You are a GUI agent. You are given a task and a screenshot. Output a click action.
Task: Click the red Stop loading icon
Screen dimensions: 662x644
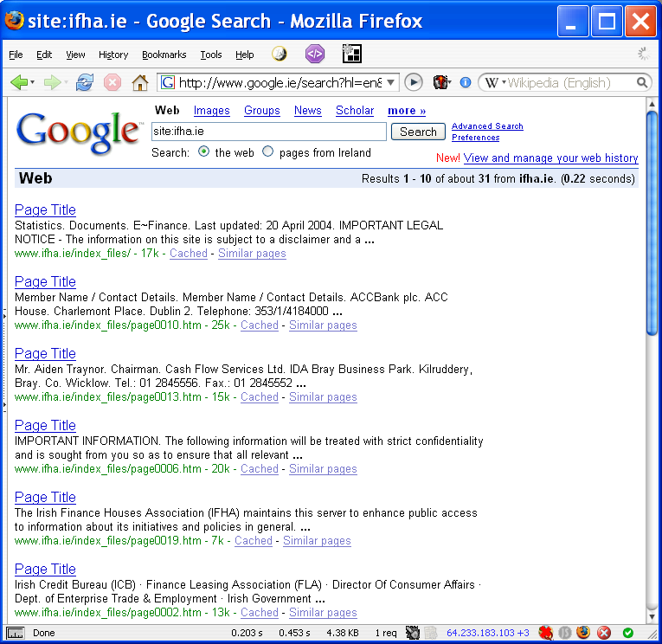pos(112,82)
